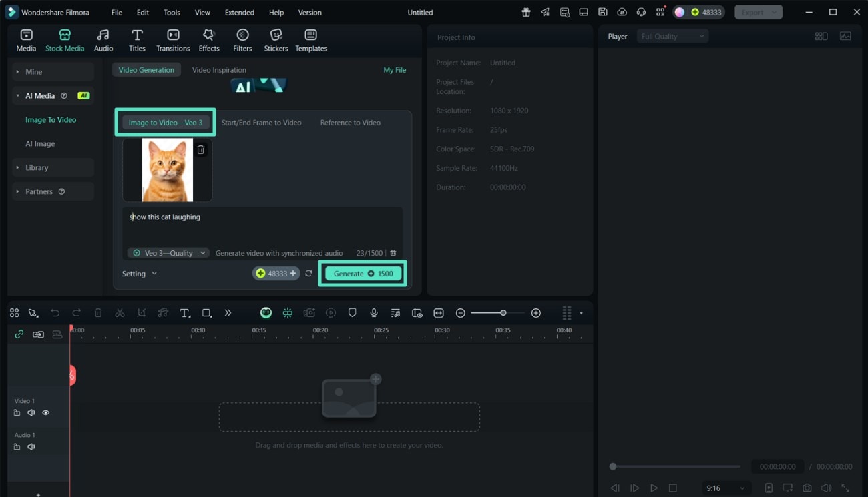Open the apps grid icon with red dot
This screenshot has width=868, height=497.
(x=660, y=12)
